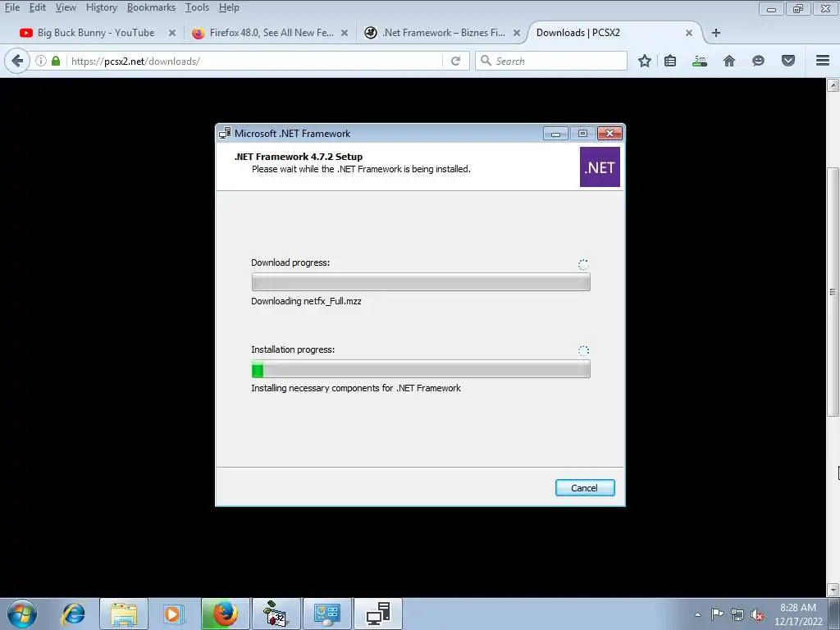Screen dimensions: 840x630
Task: Click the Search box in toolbar
Action: pyautogui.click(x=551, y=61)
